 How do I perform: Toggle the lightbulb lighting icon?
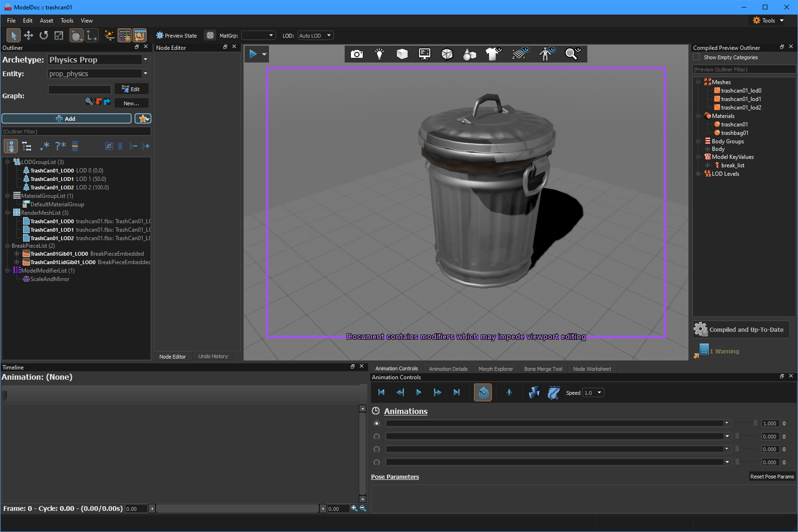379,54
